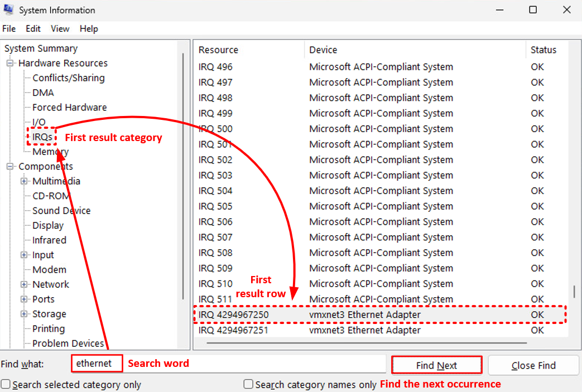Select the IRQs tree item

(41, 137)
